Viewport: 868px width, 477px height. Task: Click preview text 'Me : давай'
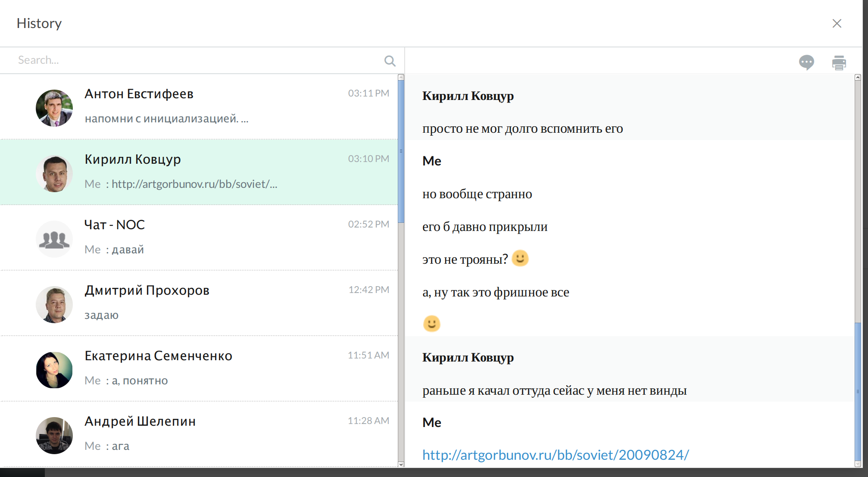[114, 249]
